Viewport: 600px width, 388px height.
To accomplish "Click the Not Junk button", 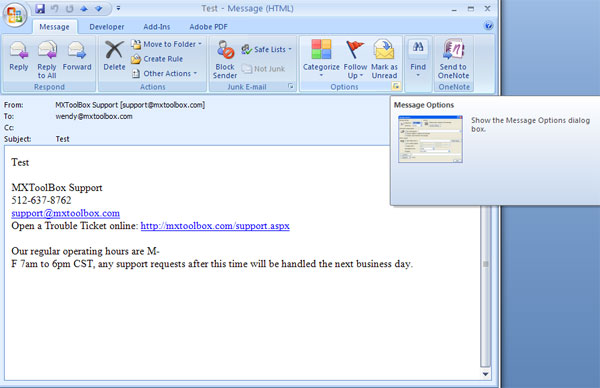I will coord(263,69).
